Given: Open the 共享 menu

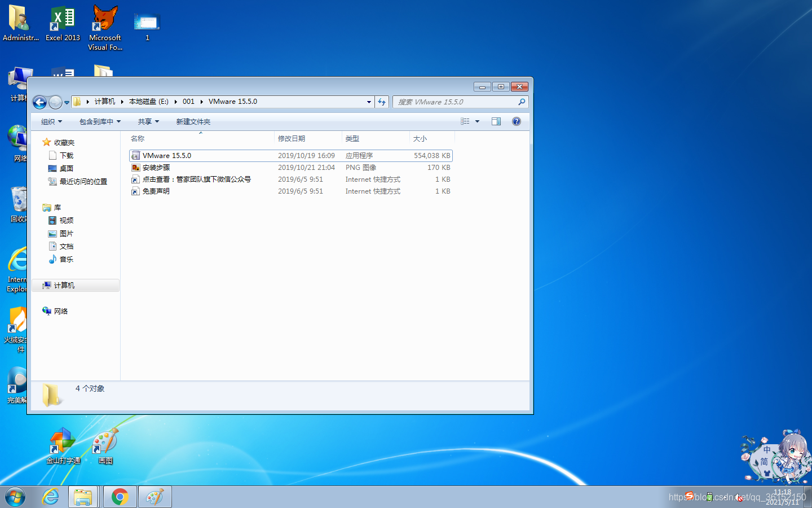Looking at the screenshot, I should pos(148,122).
